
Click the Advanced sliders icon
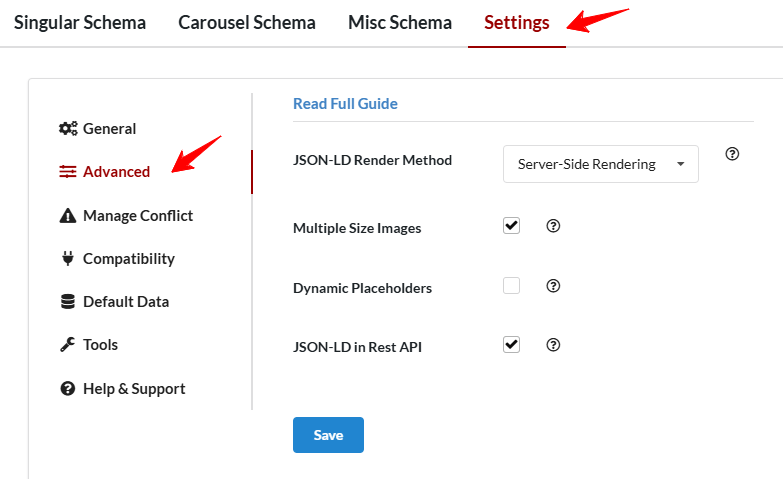coord(68,172)
